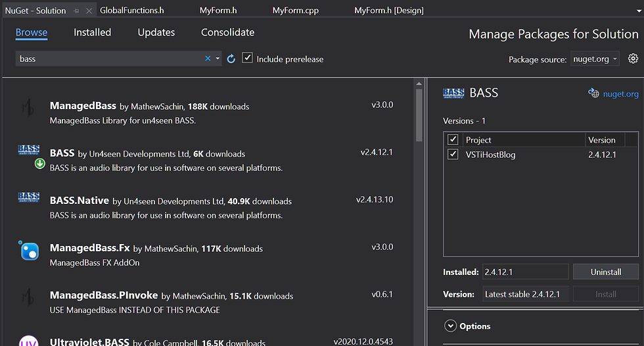Switch to the Browse tab

point(32,32)
